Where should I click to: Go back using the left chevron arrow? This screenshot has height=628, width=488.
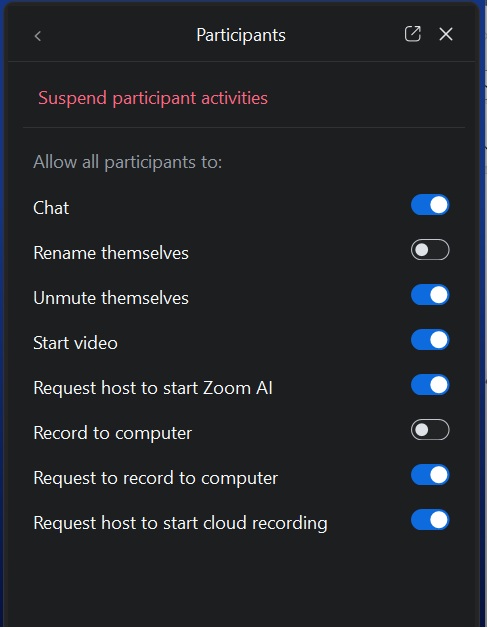(x=38, y=36)
